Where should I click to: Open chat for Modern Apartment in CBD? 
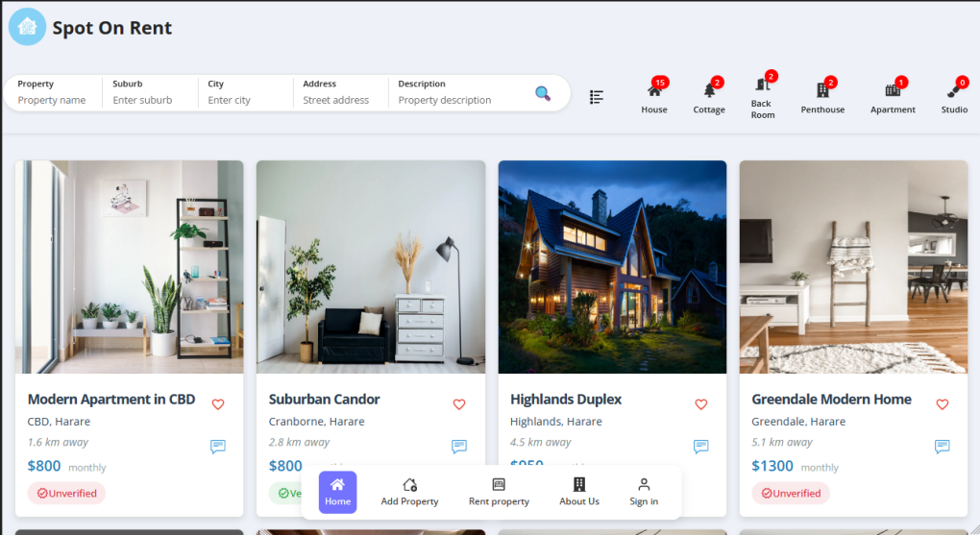pos(218,447)
